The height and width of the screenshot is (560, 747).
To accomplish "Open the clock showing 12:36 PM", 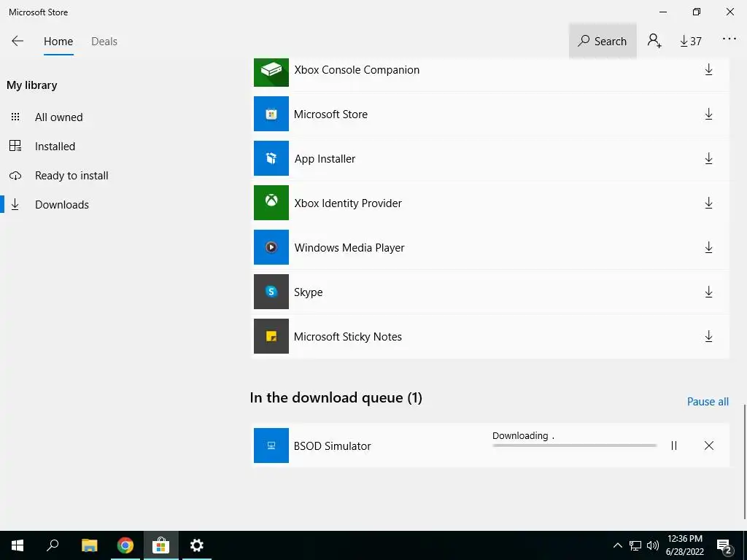I will [684, 545].
